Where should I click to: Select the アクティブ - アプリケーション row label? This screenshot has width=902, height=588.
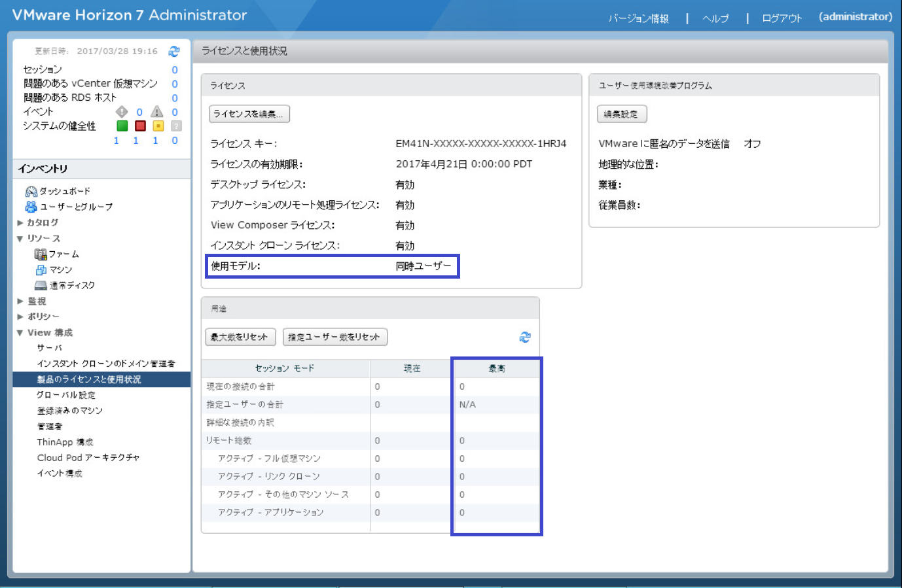tap(271, 513)
